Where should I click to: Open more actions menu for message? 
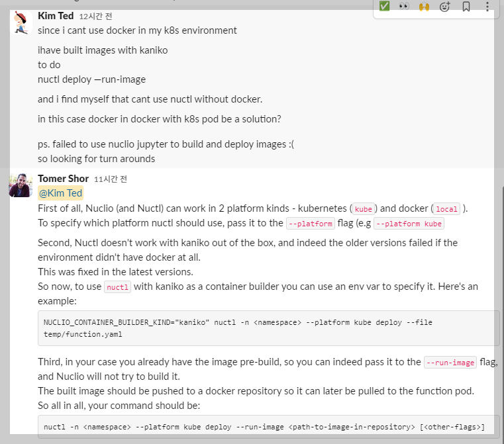coord(487,6)
